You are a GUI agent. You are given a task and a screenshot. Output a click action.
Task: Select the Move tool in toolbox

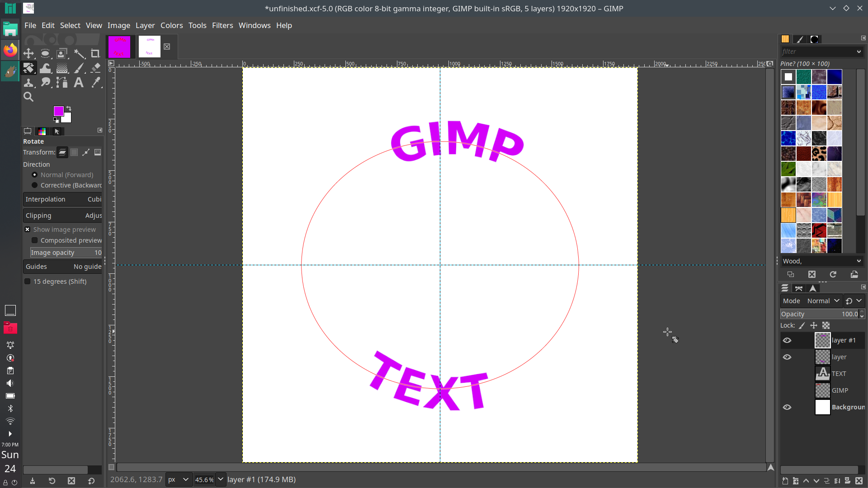tap(28, 54)
